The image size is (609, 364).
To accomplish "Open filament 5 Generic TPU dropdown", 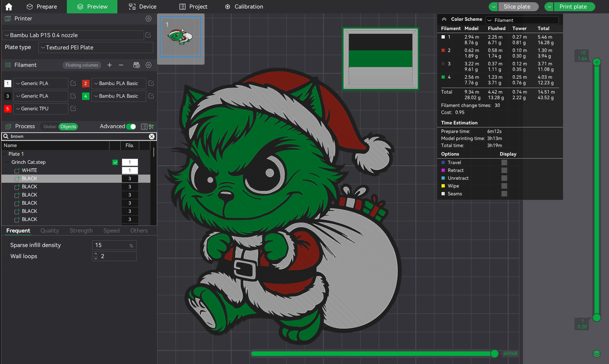I will (x=41, y=108).
